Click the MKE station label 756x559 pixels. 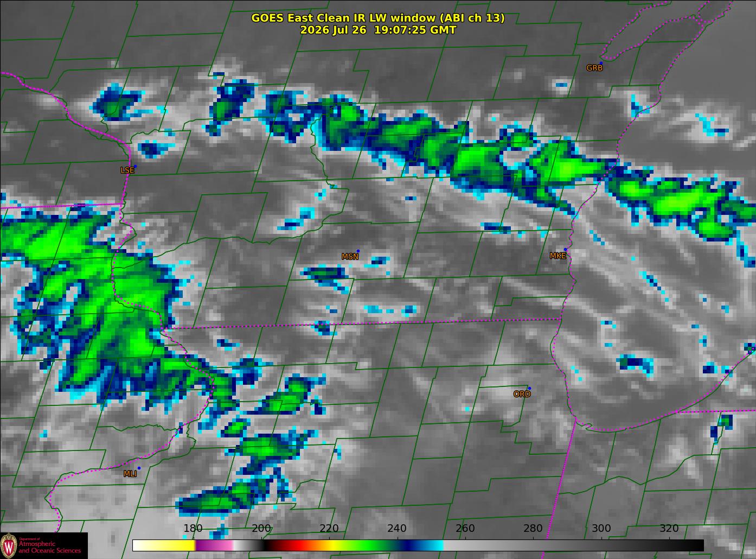pyautogui.click(x=558, y=256)
